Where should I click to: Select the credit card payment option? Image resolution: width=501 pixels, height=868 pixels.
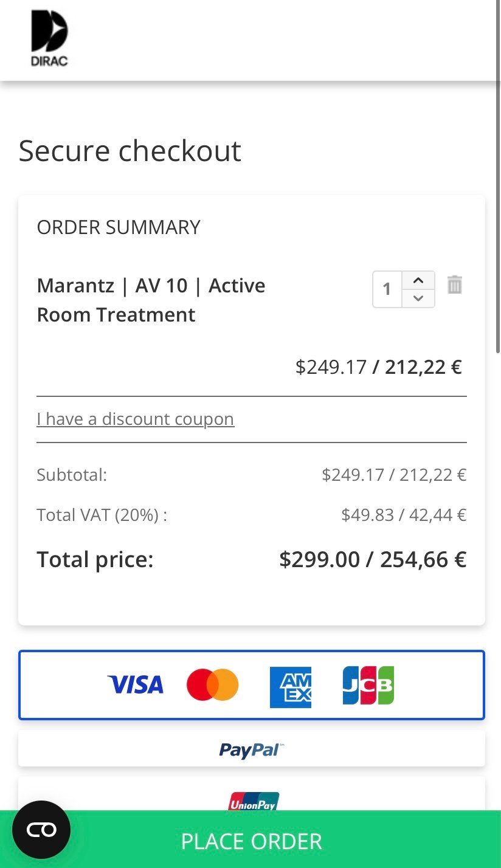[x=252, y=685]
